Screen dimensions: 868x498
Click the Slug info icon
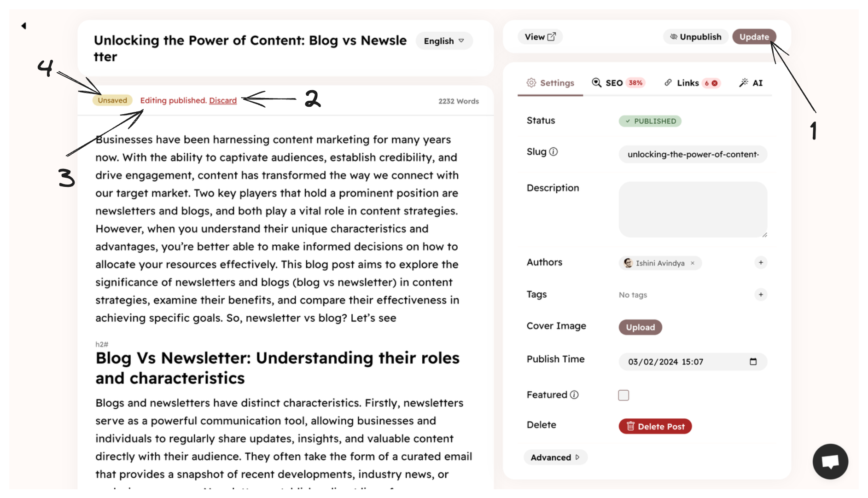coord(553,152)
